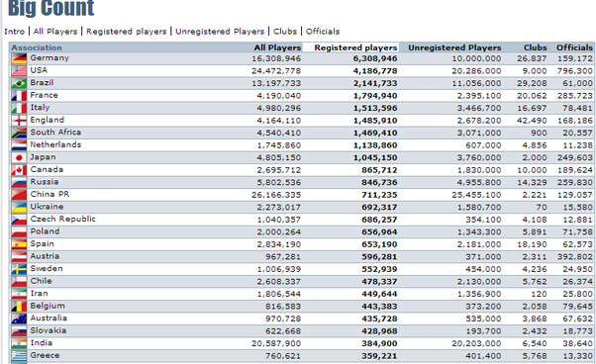Screen dimensions: 596x364
Task: Select China PR unregistered value 25,455,100
Action: point(476,195)
